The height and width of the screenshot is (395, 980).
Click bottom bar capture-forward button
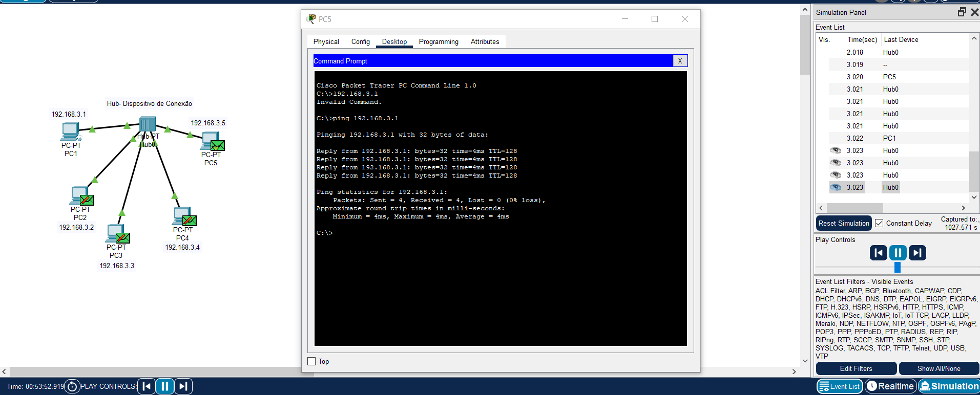[x=183, y=386]
